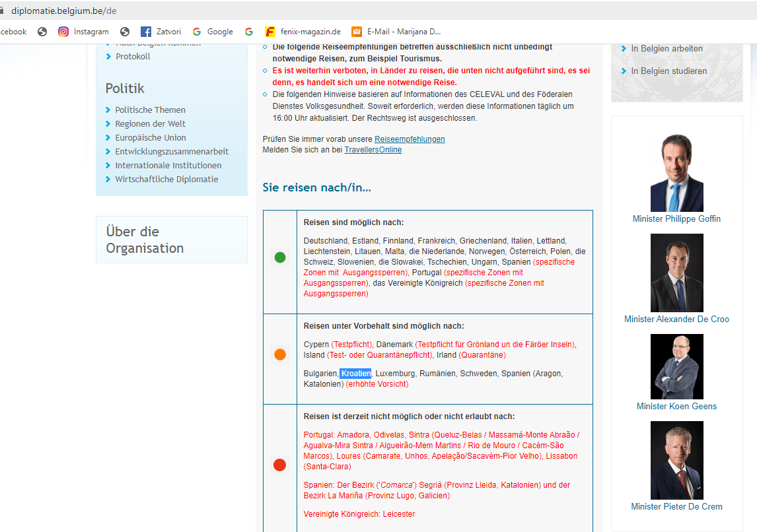The image size is (757, 532).
Task: Open the Google bookmark with label
Action: click(x=213, y=32)
